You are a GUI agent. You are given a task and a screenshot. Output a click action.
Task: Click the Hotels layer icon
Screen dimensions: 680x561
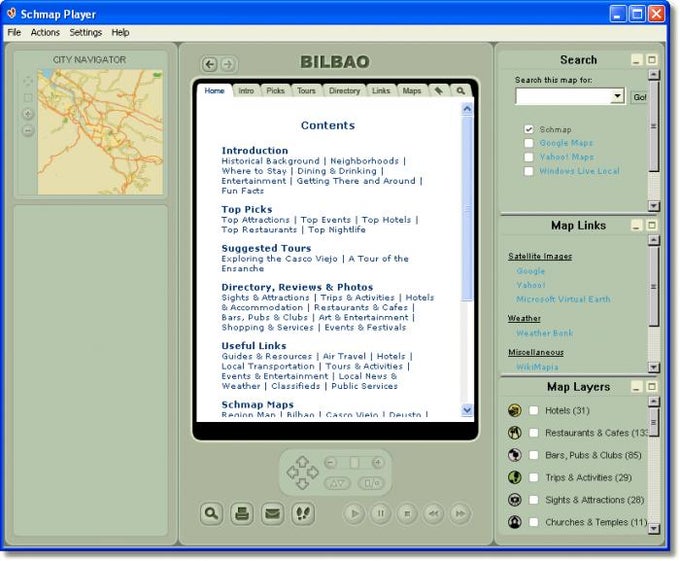(514, 410)
